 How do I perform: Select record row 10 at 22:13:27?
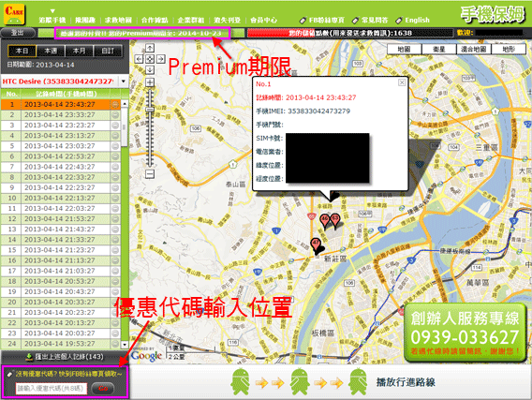(60, 199)
